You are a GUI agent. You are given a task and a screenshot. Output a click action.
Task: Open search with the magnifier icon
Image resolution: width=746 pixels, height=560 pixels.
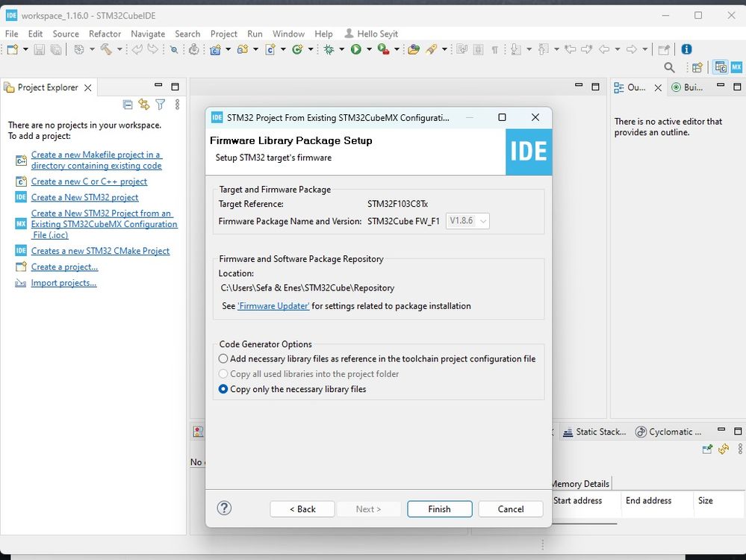[668, 67]
